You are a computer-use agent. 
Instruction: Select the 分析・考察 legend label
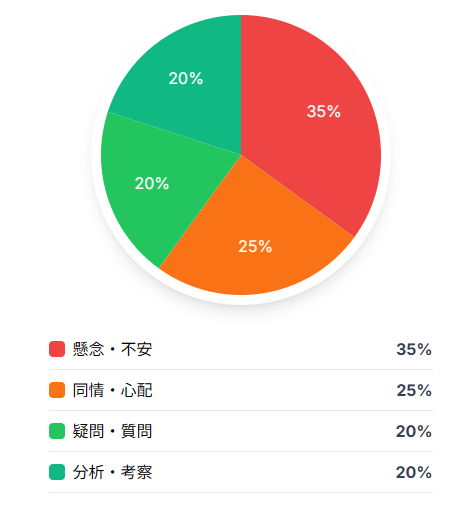(112, 472)
